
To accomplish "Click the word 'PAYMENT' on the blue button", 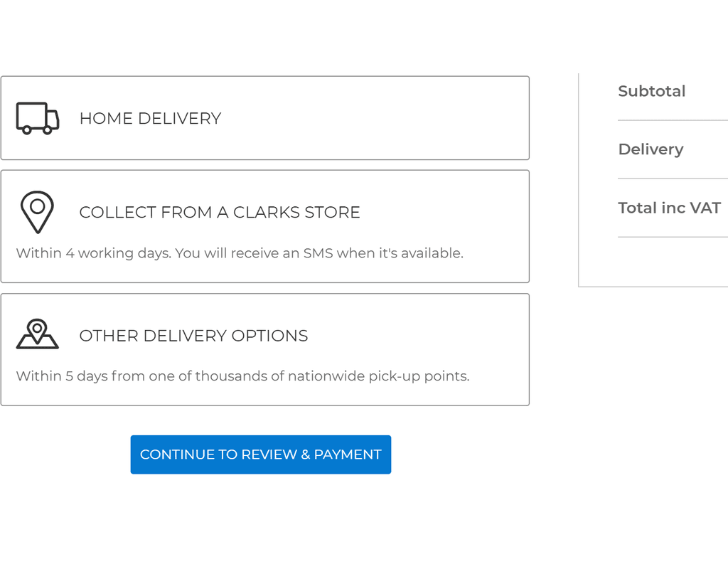I will 348,454.
